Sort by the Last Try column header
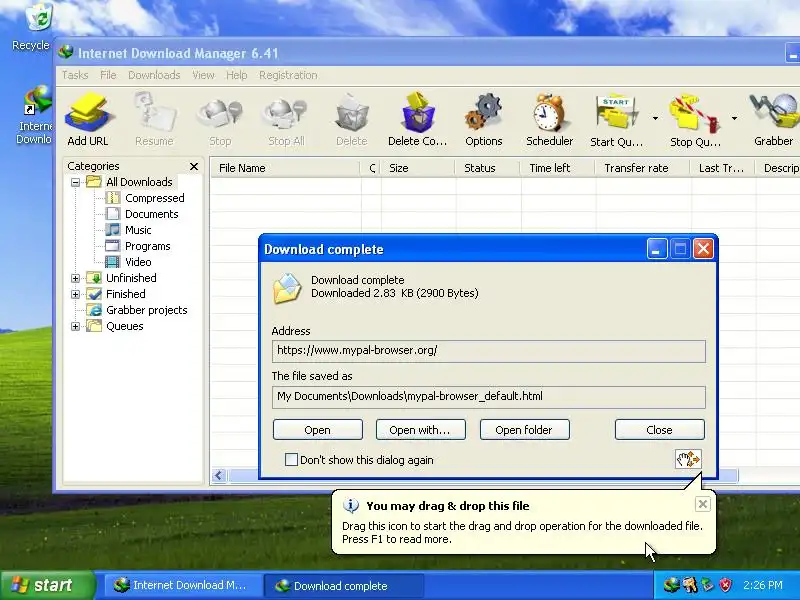 click(x=722, y=168)
